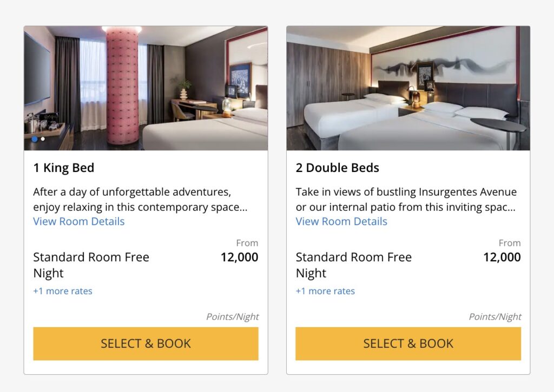Click the Insurgentes Avenue description text
The height and width of the screenshot is (392, 554).
tap(406, 198)
